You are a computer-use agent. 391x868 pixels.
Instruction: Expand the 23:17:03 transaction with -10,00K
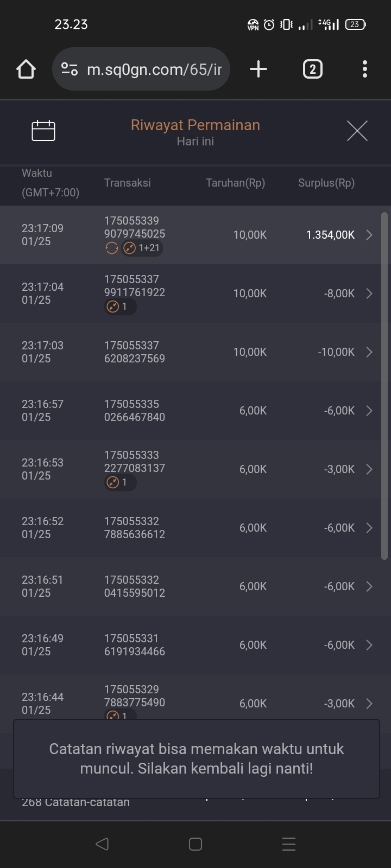369,352
